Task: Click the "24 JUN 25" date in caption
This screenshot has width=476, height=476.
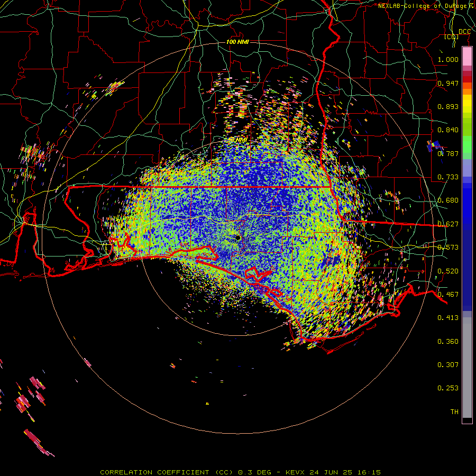Action: click(331, 472)
